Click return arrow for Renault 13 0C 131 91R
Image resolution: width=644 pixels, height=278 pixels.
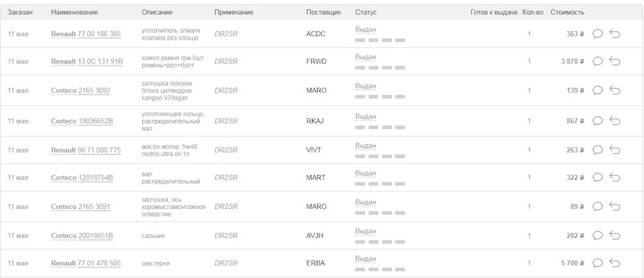pyautogui.click(x=614, y=61)
